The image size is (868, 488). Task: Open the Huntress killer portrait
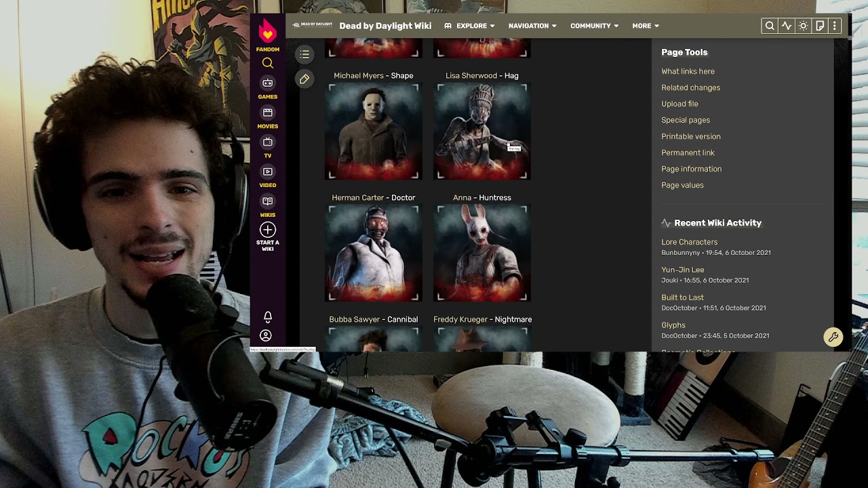tap(482, 253)
